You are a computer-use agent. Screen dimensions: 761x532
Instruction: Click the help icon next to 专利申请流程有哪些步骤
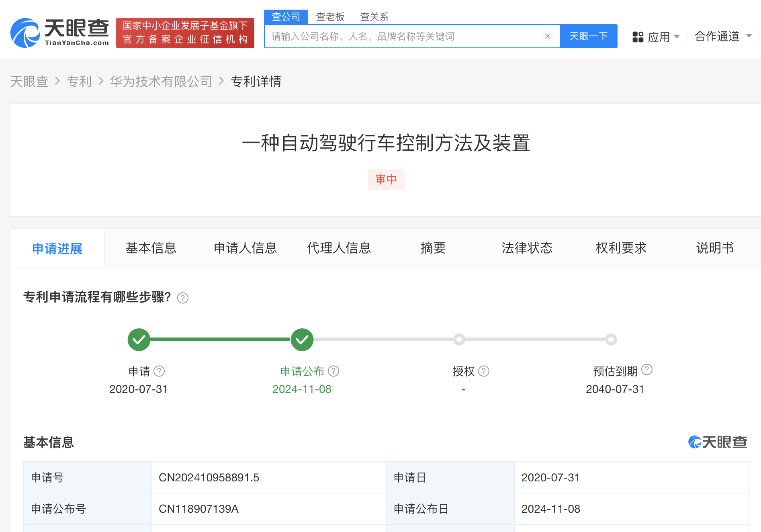tap(183, 298)
